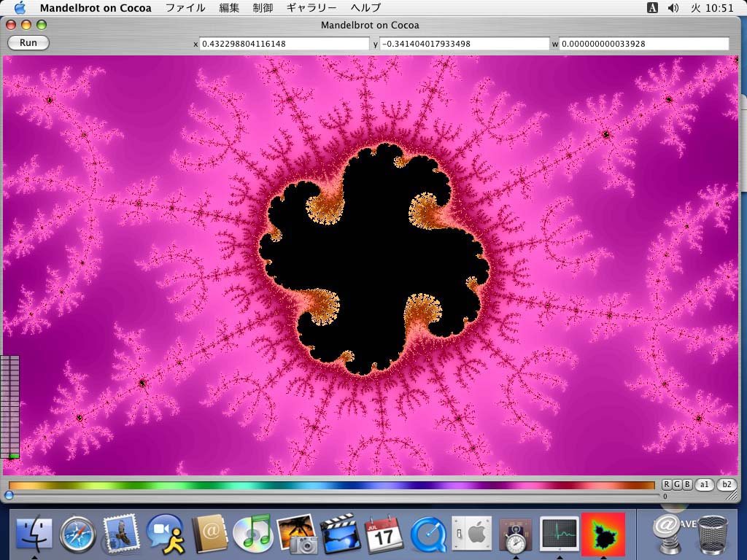The height and width of the screenshot is (560, 747).
Task: Click the green progress indicator block
Action: click(14, 456)
